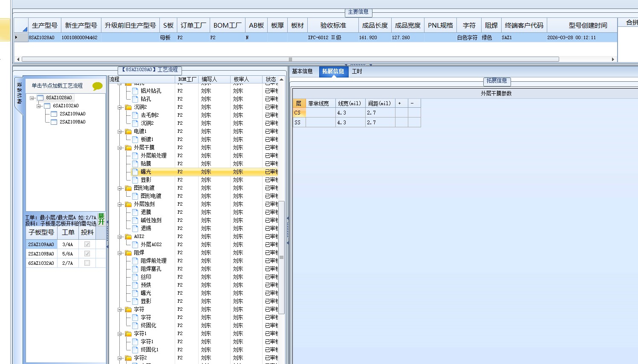Click node icon of 6SAZ1032A0 in structure tree

coord(47,106)
